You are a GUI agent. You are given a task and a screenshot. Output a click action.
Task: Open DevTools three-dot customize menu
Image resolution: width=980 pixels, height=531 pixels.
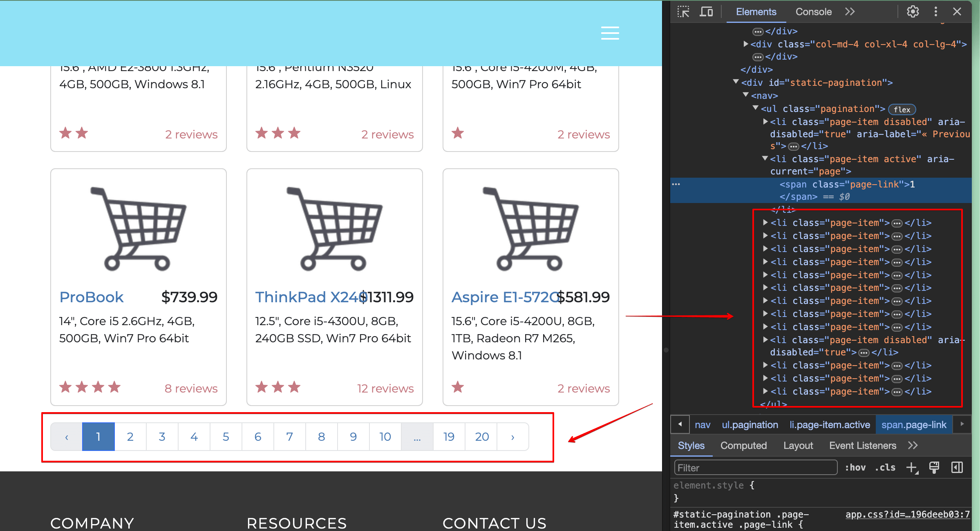[x=935, y=12]
